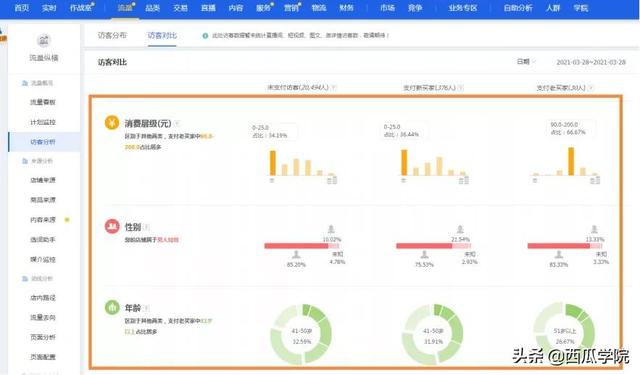Click the green 年龄 icon
Screen dimensions: 640x375
(x=112, y=307)
